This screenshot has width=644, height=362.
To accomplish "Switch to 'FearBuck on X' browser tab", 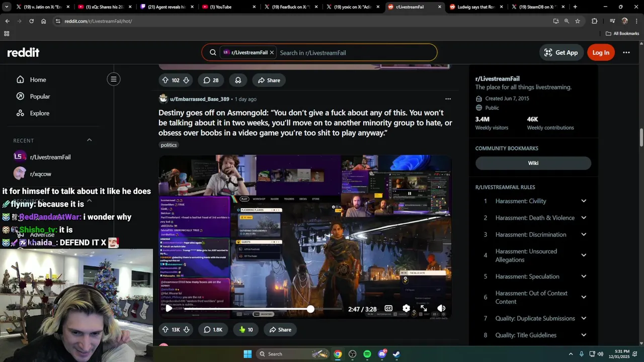I will click(x=291, y=7).
